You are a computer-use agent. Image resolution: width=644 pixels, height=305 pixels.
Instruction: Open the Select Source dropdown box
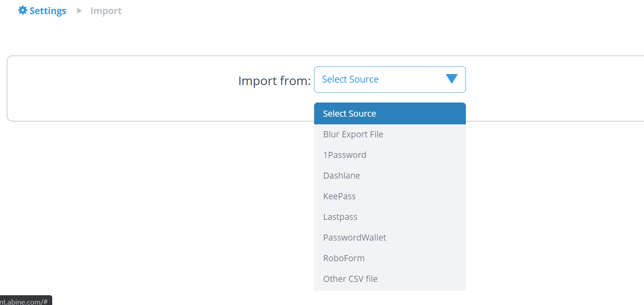coord(390,79)
